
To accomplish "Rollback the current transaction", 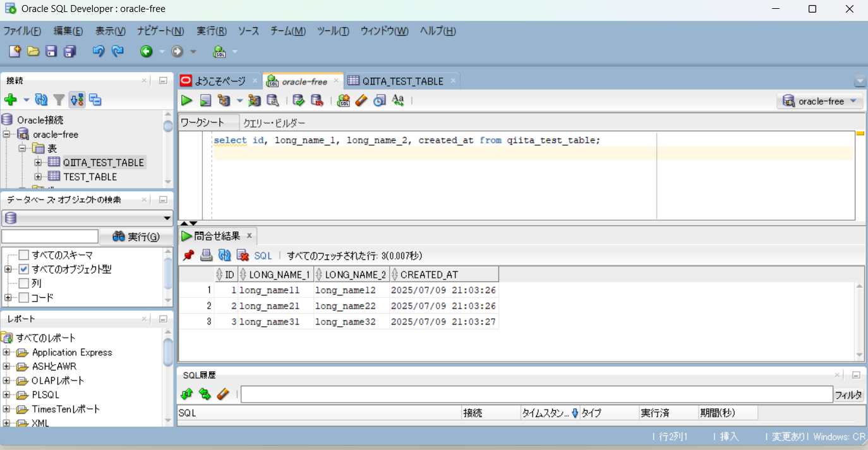I will 318,100.
